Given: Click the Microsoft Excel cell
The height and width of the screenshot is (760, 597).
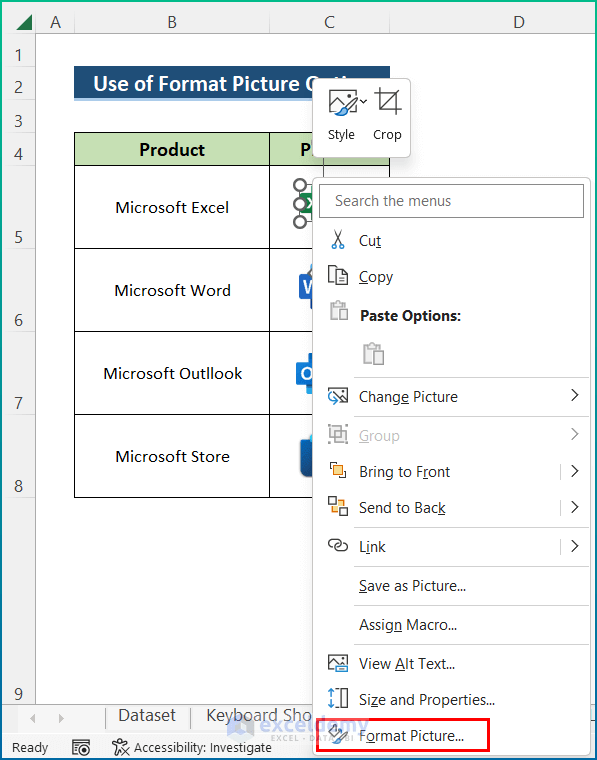Looking at the screenshot, I should (172, 207).
